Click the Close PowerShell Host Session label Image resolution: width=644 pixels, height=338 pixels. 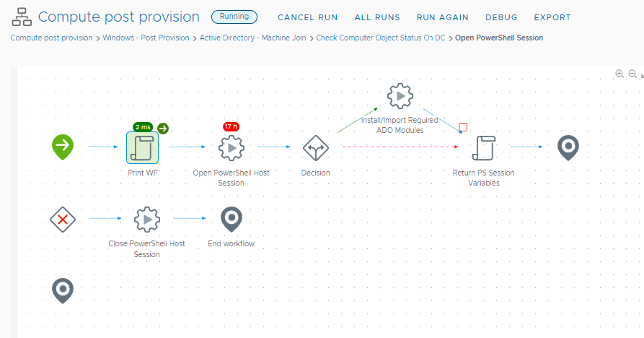tap(147, 248)
